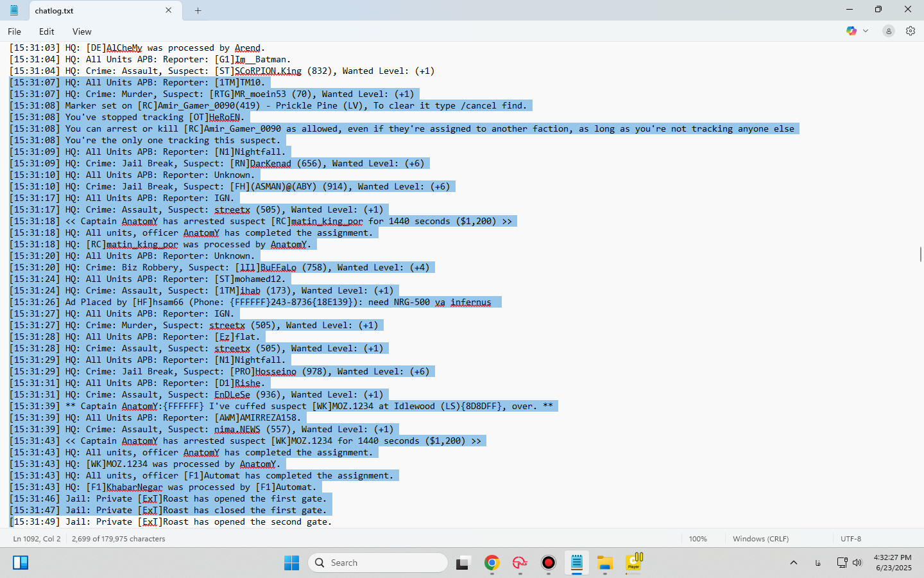Viewport: 924px width, 578px height.
Task: Click the misspelled word 'infernus'
Action: click(x=470, y=302)
